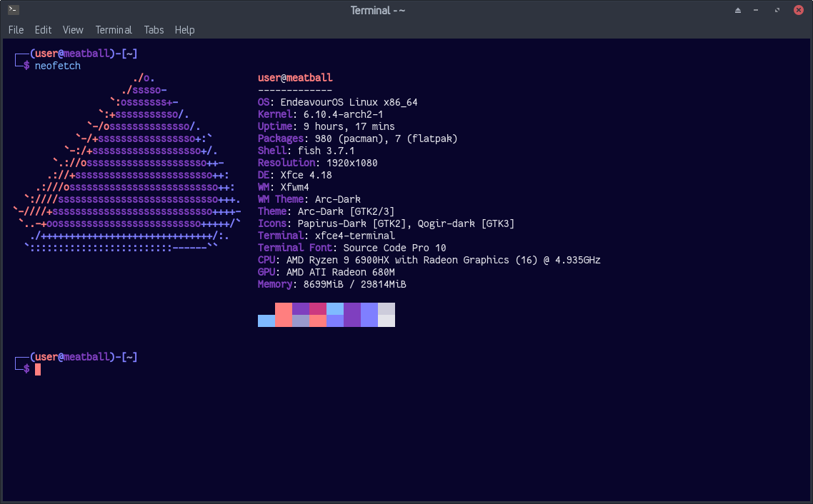Click the magenta-pink swatch in the neofetch palette
Viewport: 813px width, 504px height.
[318, 308]
